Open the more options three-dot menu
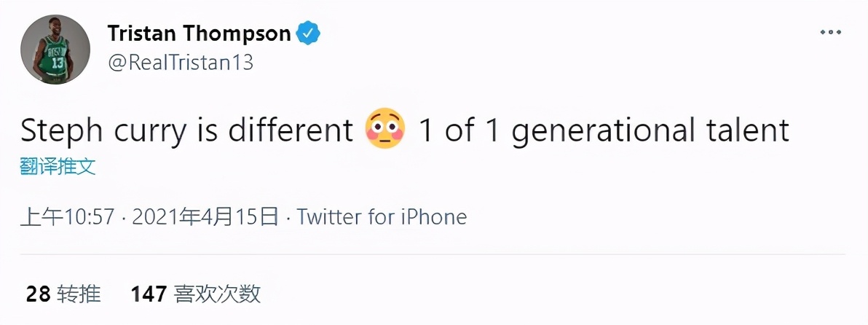The width and height of the screenshot is (868, 325). coord(830,33)
